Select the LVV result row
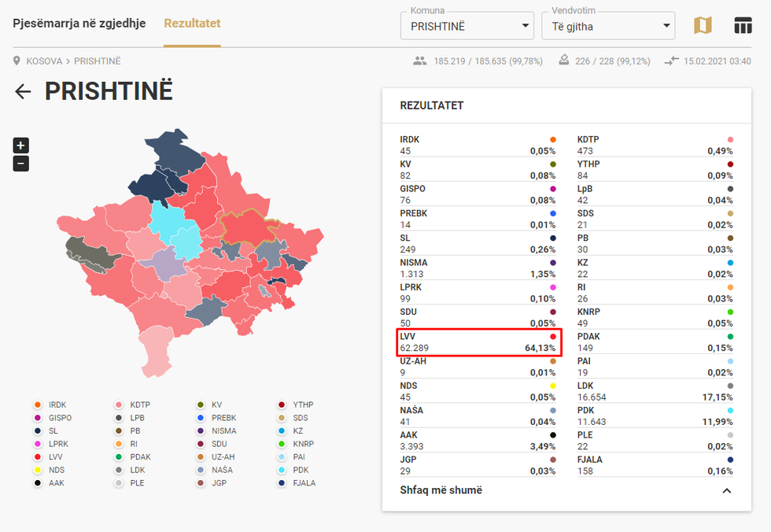 pyautogui.click(x=478, y=342)
